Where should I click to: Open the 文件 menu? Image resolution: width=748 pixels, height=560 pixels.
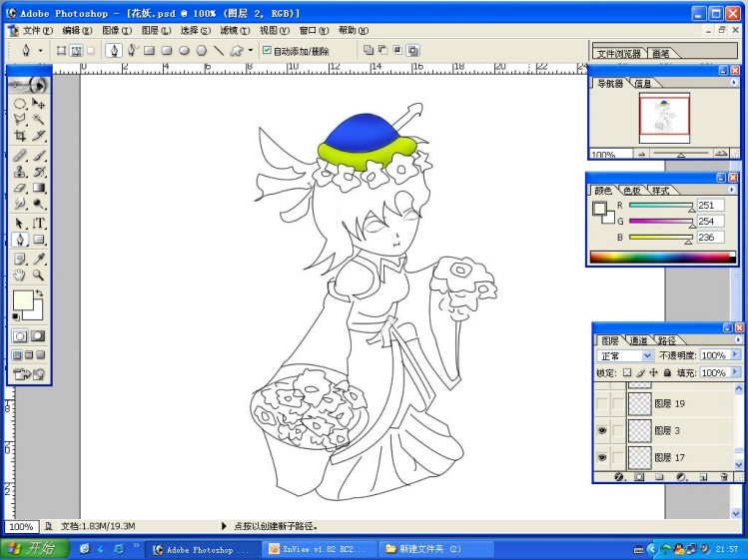coord(37,31)
